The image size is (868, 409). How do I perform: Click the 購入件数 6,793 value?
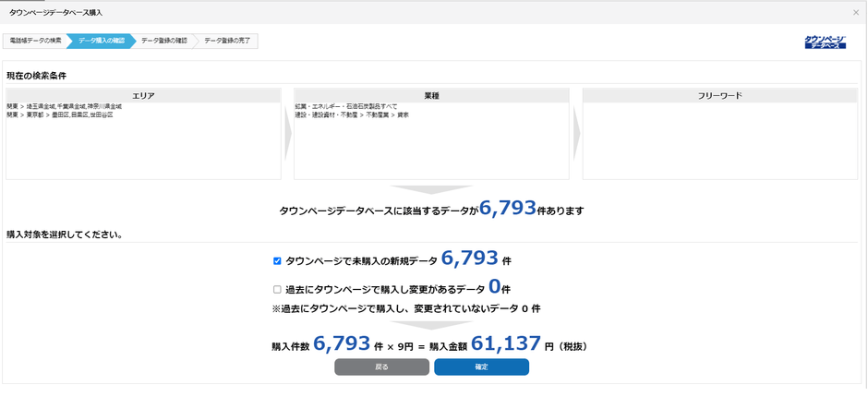(x=342, y=344)
